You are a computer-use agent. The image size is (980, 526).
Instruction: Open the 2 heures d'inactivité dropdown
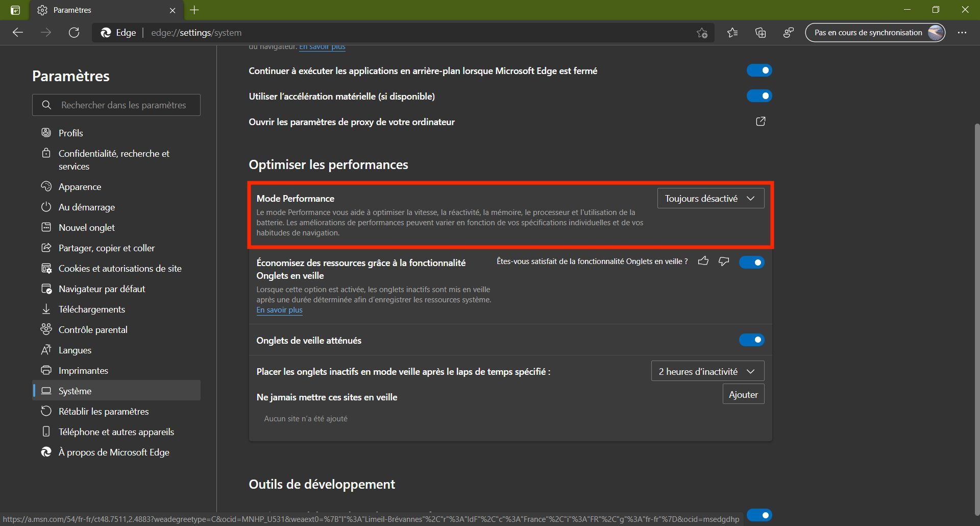[x=707, y=371]
